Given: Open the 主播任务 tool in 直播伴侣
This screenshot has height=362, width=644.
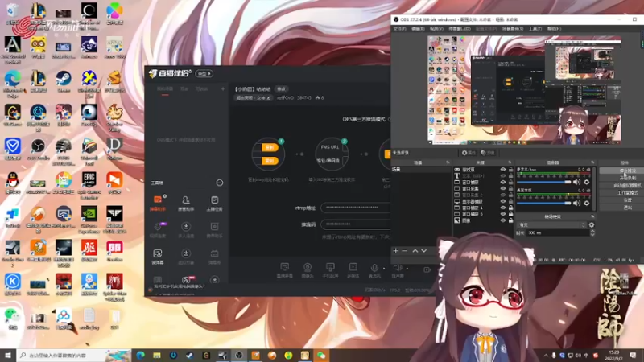Looking at the screenshot, I should 214,203.
